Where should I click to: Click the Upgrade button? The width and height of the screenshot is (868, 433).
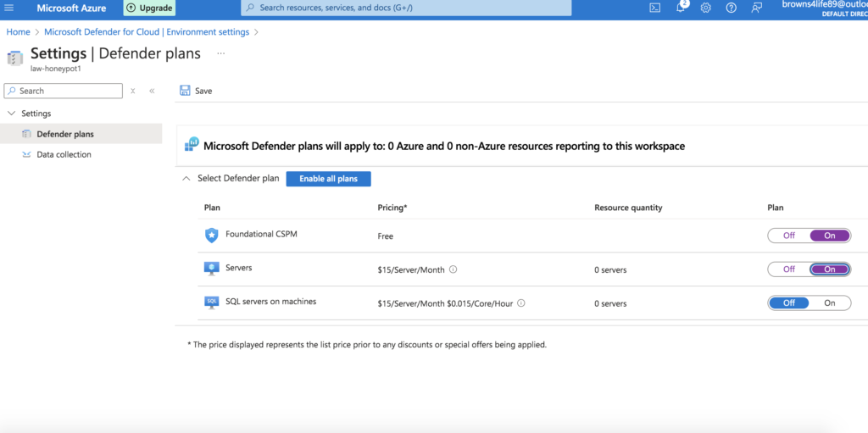tap(148, 8)
